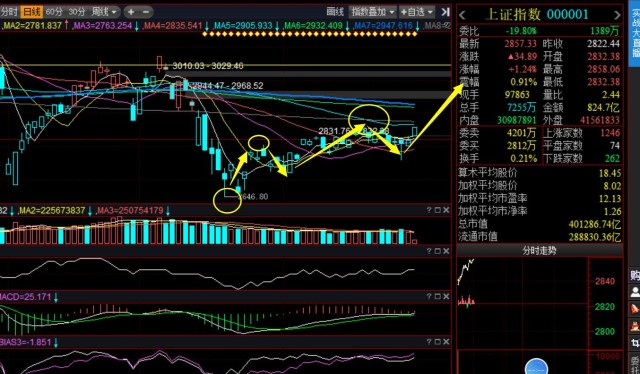Go to previous stock with left arrow
Viewport: 640px width, 374px height.
(462, 16)
